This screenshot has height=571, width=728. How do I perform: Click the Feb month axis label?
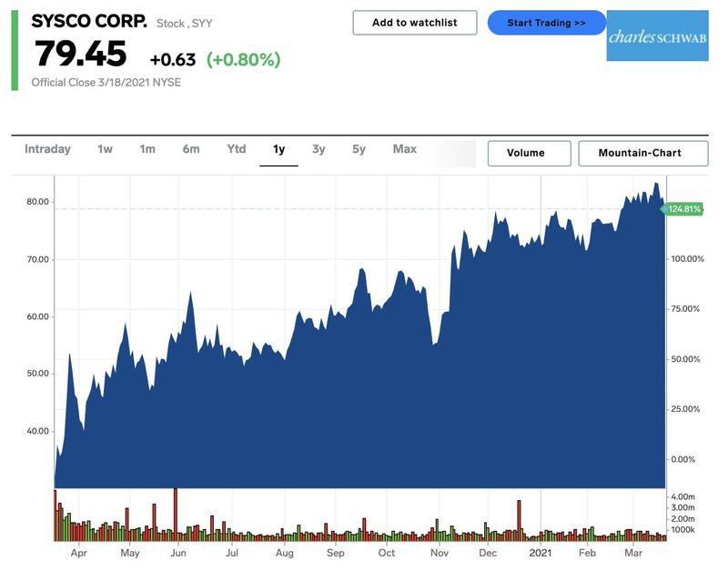tap(587, 553)
